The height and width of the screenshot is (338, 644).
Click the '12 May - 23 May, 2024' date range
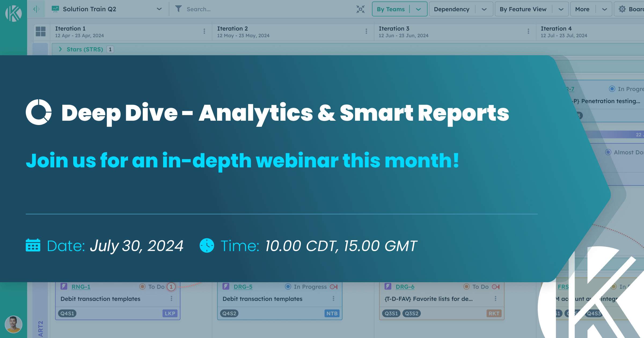[x=243, y=36]
